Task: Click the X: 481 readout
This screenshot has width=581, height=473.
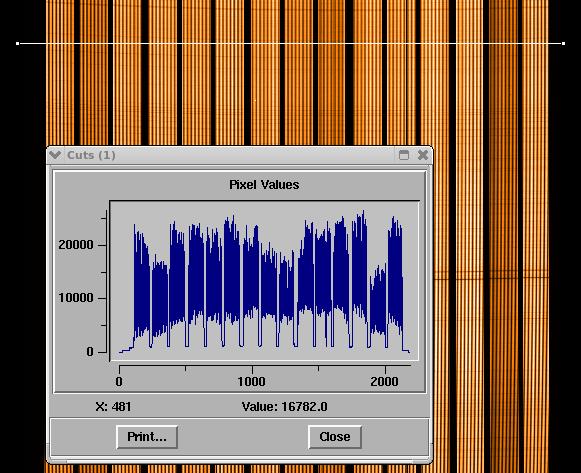Action: pos(113,407)
